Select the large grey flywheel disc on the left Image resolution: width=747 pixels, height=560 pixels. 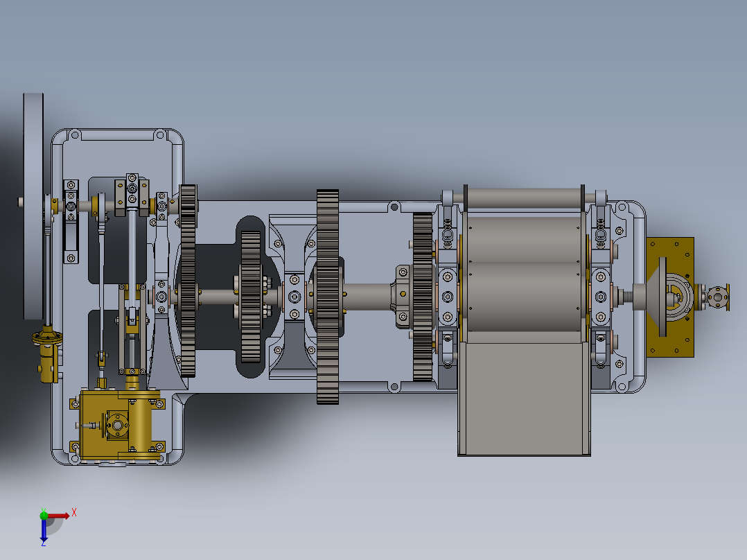click(33, 206)
